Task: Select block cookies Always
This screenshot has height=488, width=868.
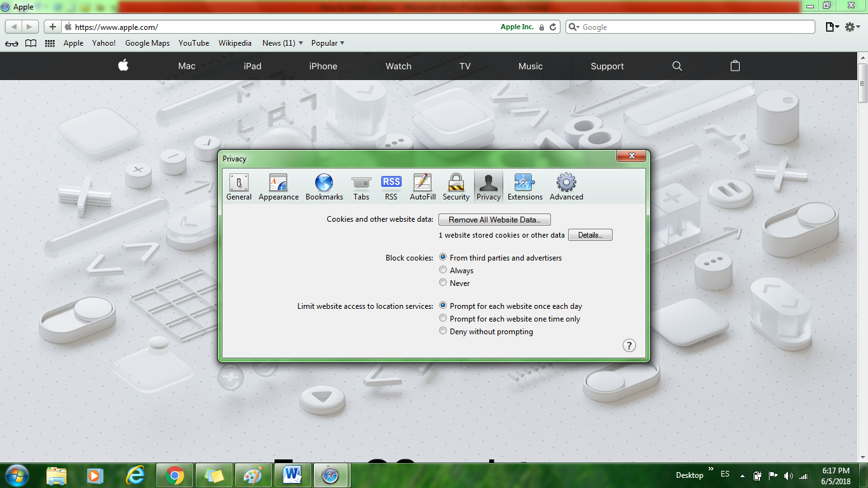Action: (443, 270)
